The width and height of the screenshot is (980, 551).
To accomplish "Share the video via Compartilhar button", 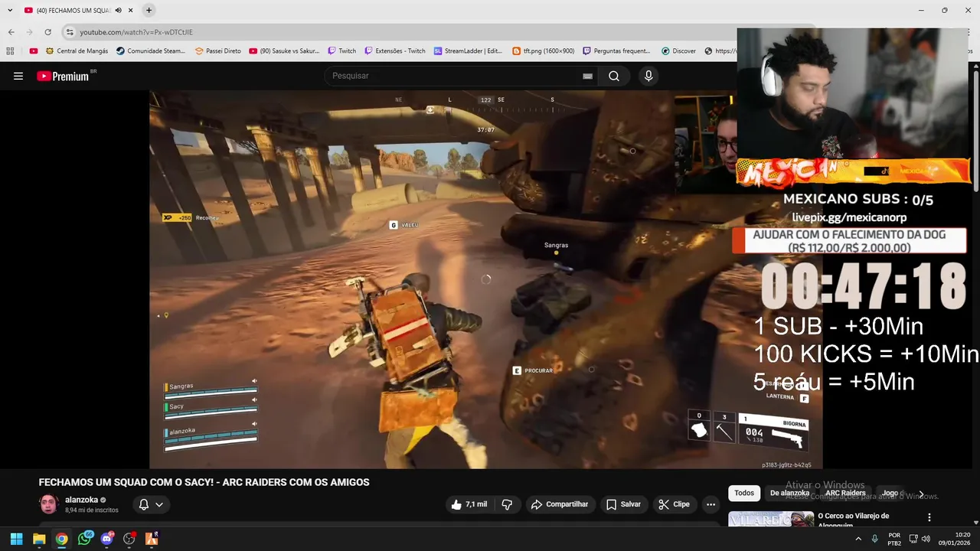I will [560, 504].
